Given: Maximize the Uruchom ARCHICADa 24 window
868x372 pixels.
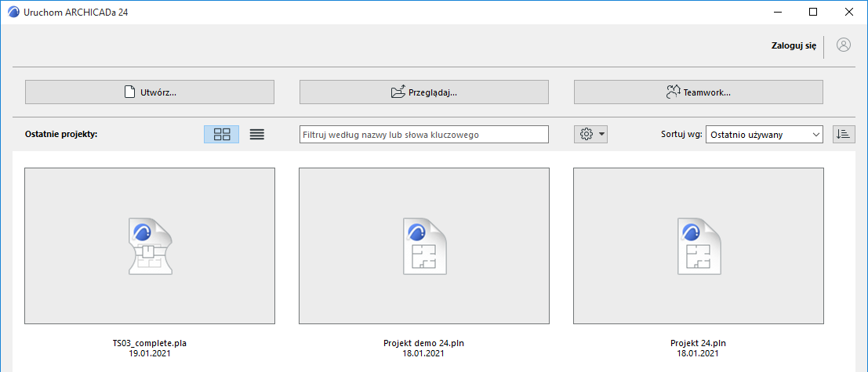Looking at the screenshot, I should pos(812,13).
